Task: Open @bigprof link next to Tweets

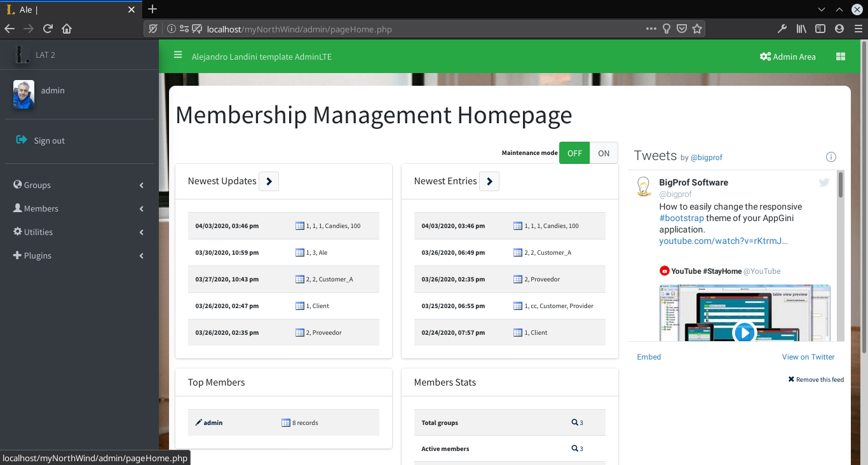Action: click(x=707, y=158)
